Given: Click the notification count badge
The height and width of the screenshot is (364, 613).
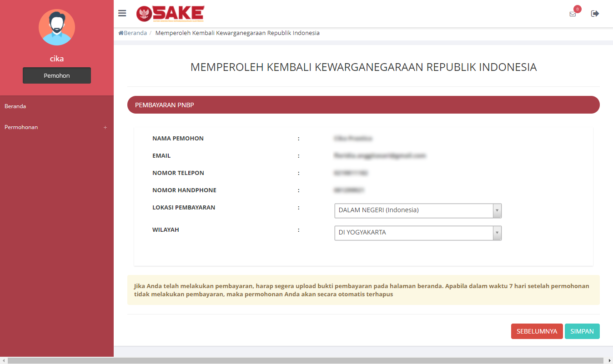Looking at the screenshot, I should 578,9.
